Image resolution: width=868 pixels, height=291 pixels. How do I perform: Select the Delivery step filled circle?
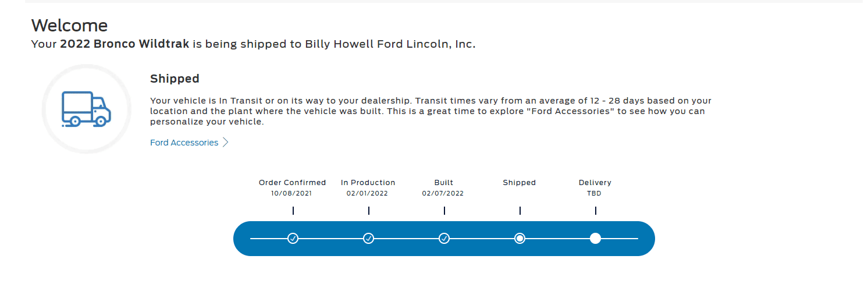pos(595,238)
